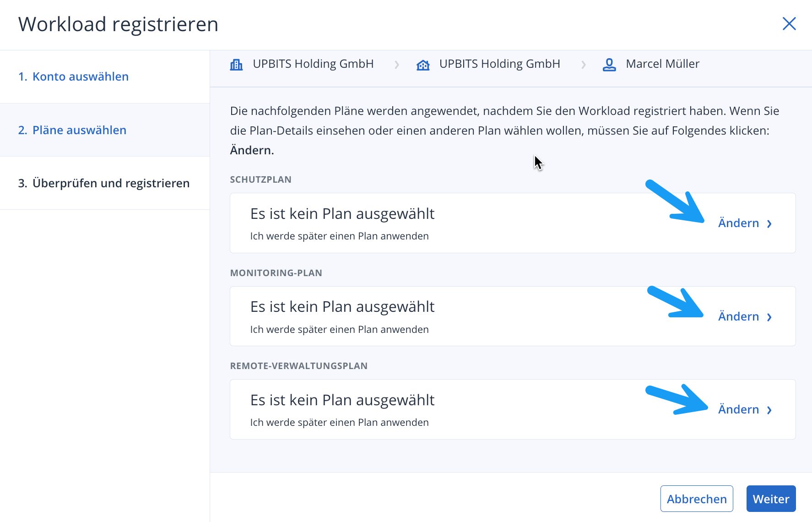Click the company building icon in breadcrumb
Screen dimensions: 812x522
236,65
